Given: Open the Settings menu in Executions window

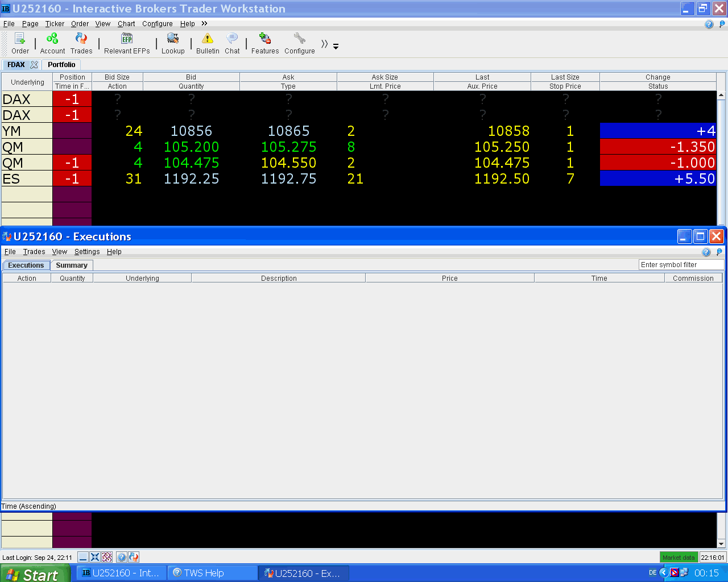Looking at the screenshot, I should coord(87,252).
